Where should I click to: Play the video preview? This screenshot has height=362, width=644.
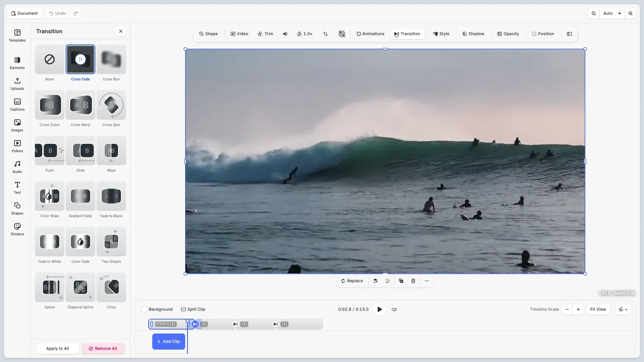(x=379, y=309)
